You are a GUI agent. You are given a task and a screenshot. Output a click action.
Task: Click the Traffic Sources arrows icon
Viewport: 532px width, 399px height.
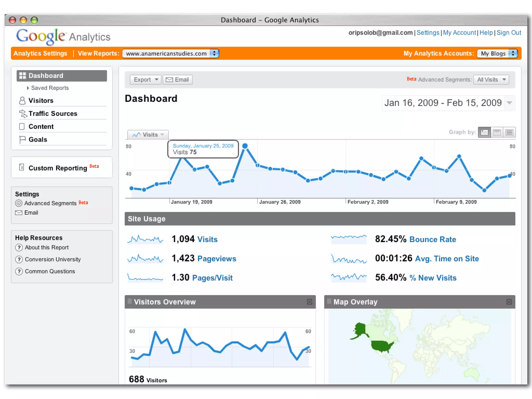pyautogui.click(x=23, y=114)
